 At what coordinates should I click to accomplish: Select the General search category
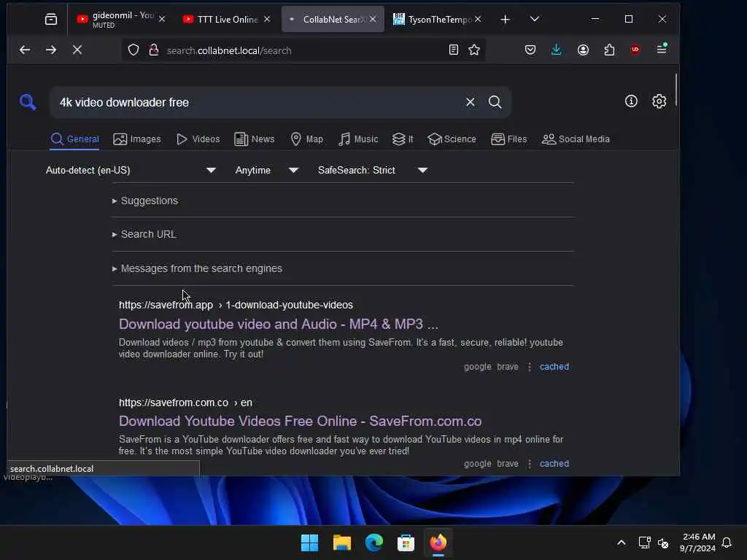(x=75, y=139)
